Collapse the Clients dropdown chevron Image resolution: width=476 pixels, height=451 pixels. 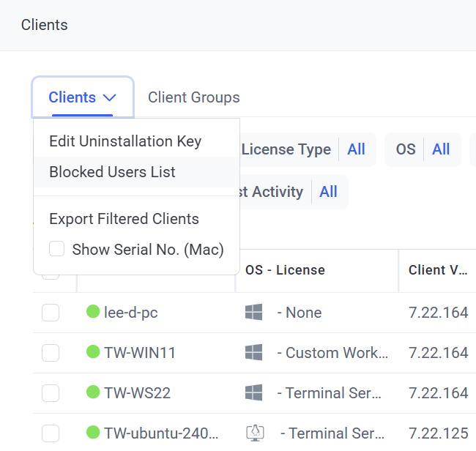110,97
